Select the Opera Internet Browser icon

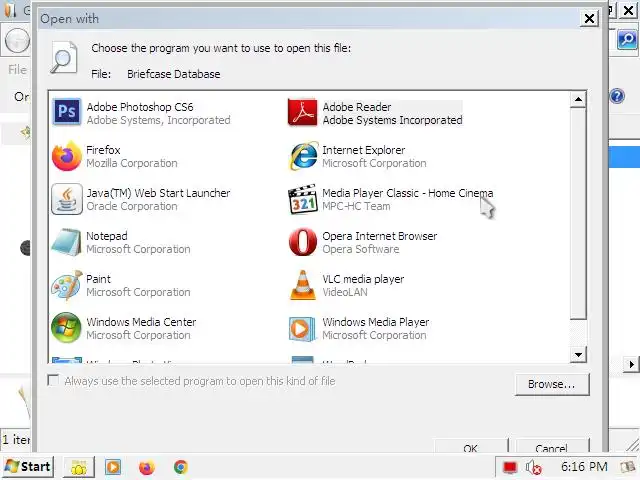tap(302, 242)
